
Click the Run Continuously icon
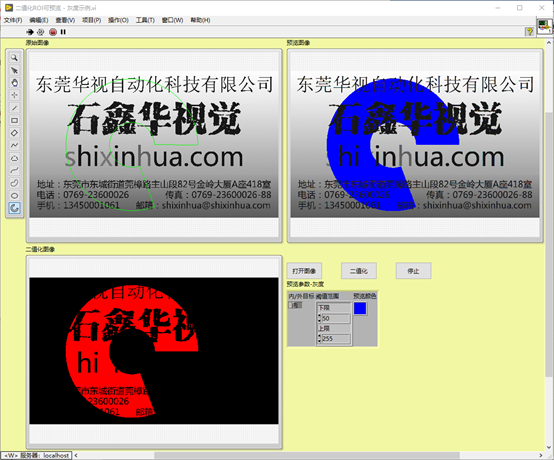[x=41, y=32]
